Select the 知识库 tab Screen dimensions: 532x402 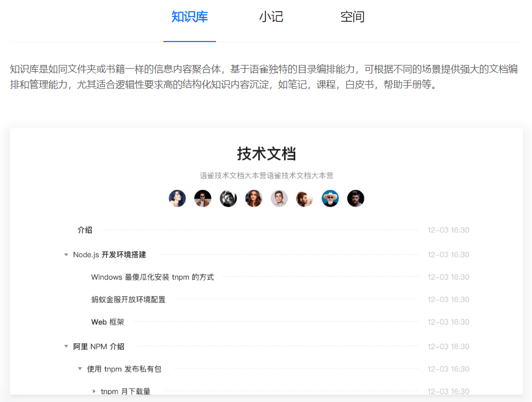coord(190,17)
